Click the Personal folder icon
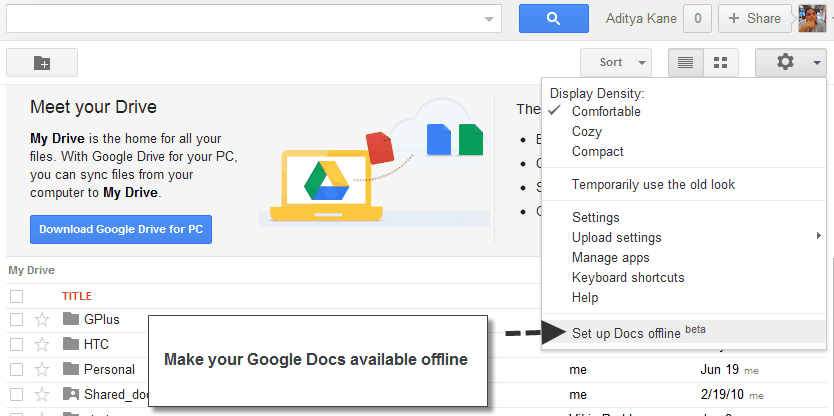The height and width of the screenshot is (416, 834). (71, 369)
